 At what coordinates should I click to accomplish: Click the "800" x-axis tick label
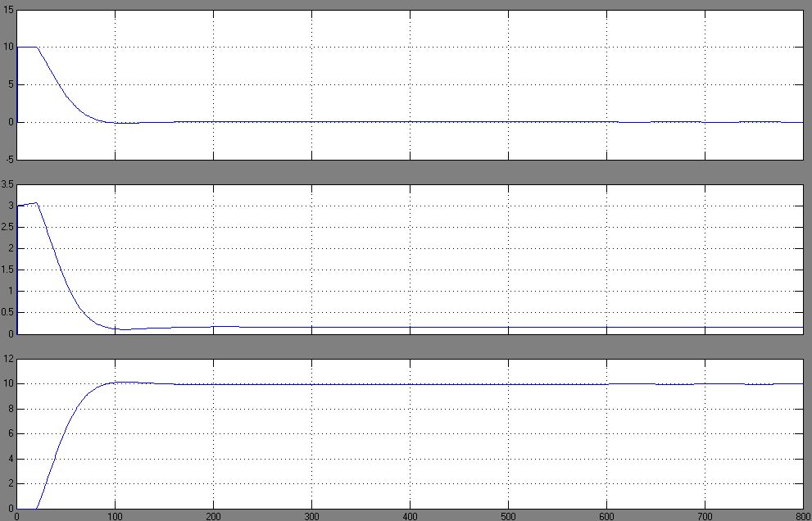click(x=803, y=516)
